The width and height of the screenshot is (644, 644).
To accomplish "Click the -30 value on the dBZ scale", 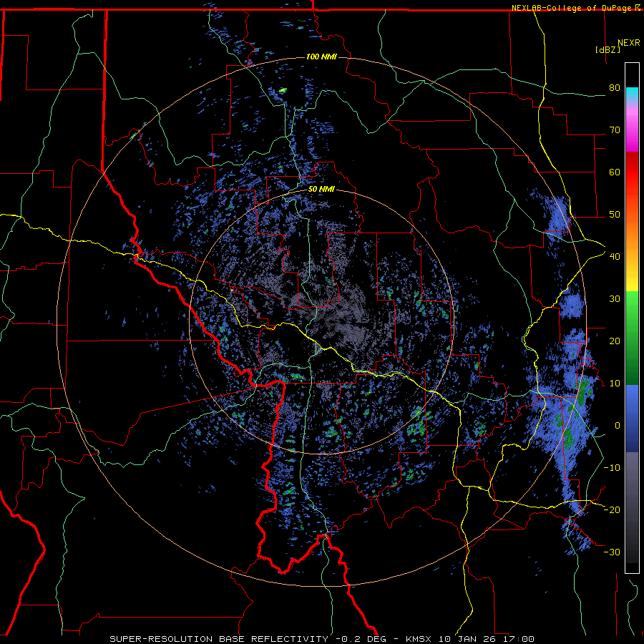I will (612, 552).
